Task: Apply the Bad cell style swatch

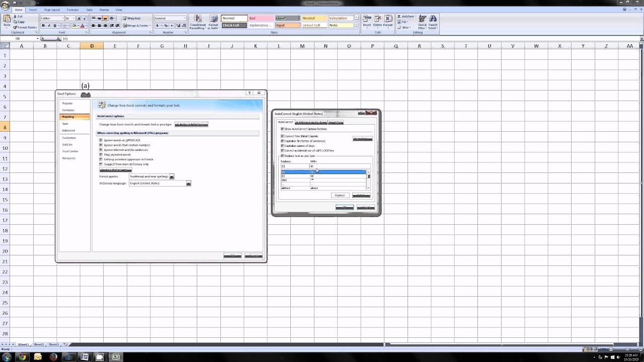Action: tap(261, 18)
